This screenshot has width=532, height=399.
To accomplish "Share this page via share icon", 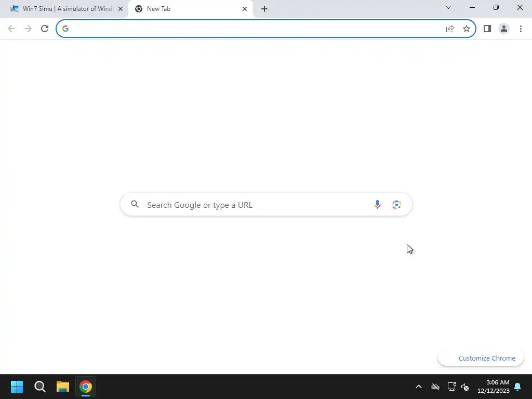I will [x=450, y=29].
